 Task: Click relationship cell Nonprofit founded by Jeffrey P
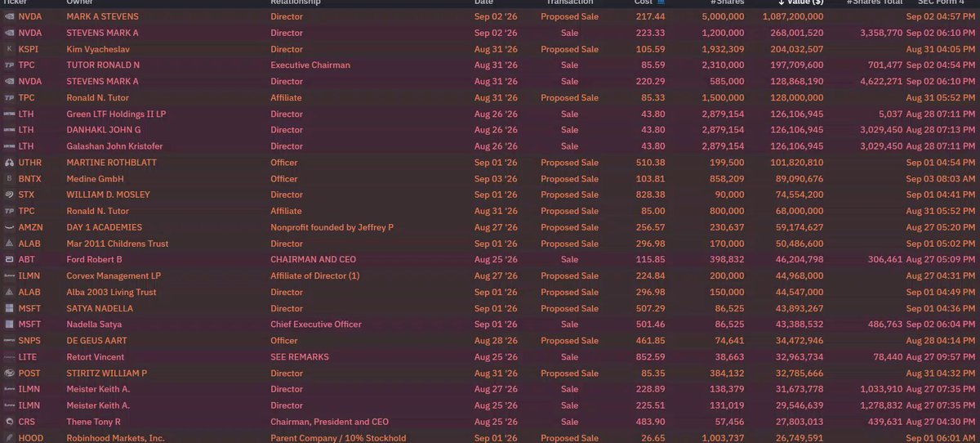332,227
